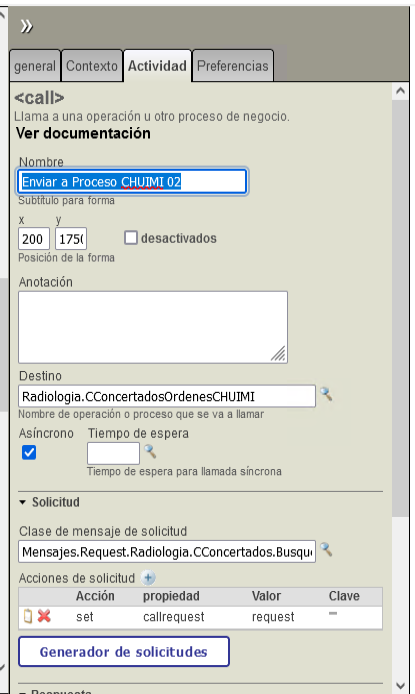Open the Preferencias tab
The width and height of the screenshot is (415, 694).
tap(233, 66)
